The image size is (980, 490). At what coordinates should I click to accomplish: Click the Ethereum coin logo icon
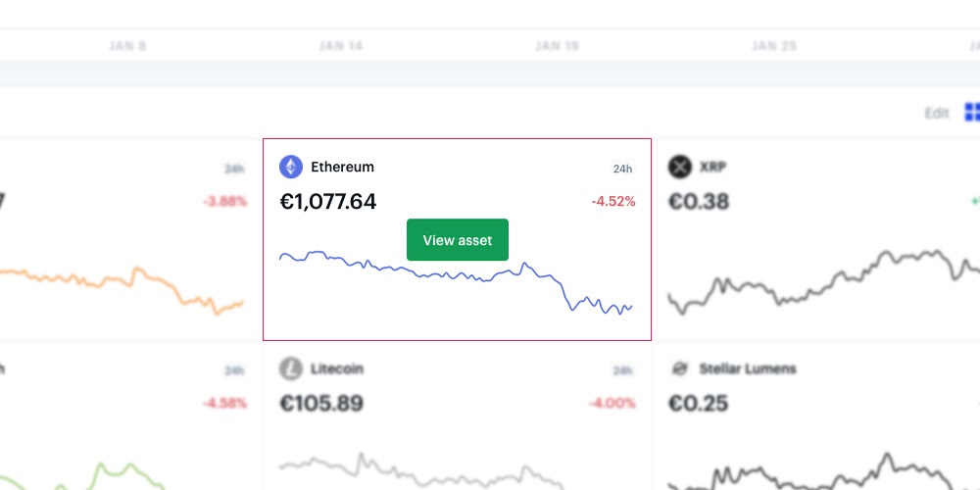[x=291, y=167]
